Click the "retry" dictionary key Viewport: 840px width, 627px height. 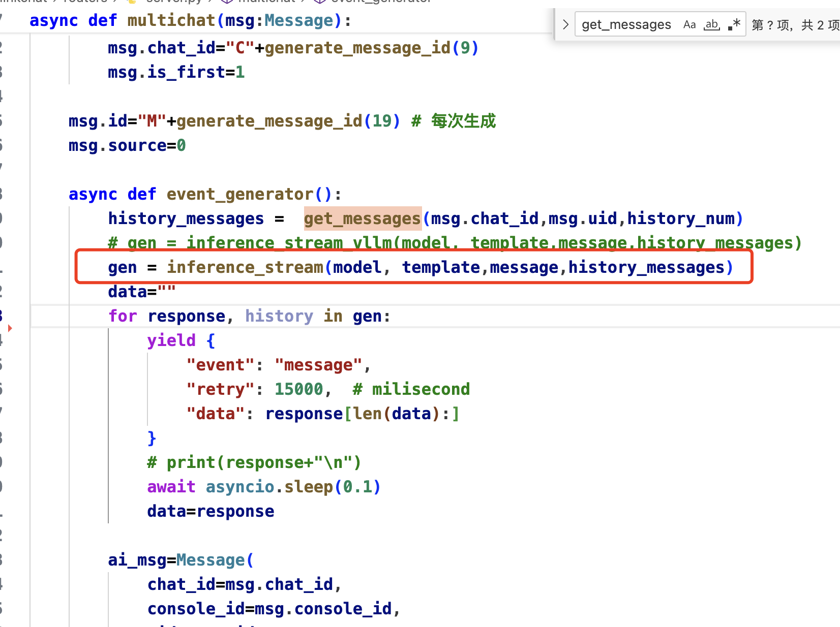[220, 389]
